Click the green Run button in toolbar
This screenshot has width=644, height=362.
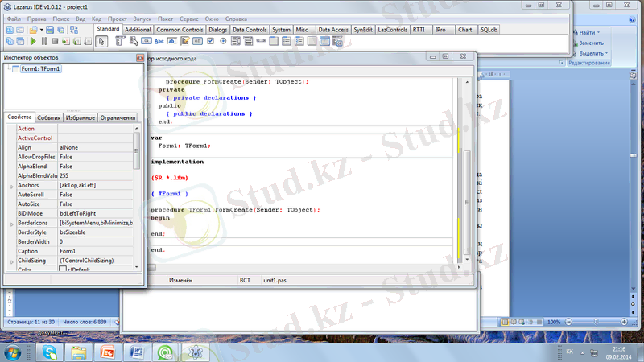click(33, 40)
